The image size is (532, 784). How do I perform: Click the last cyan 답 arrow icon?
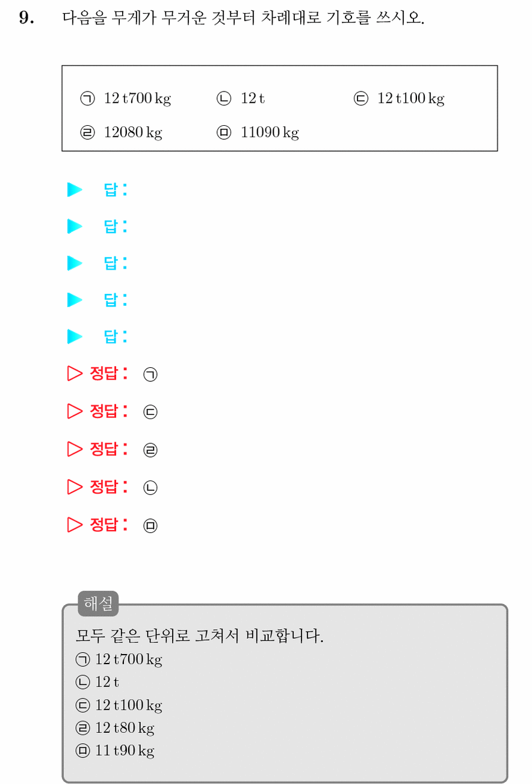coord(75,337)
